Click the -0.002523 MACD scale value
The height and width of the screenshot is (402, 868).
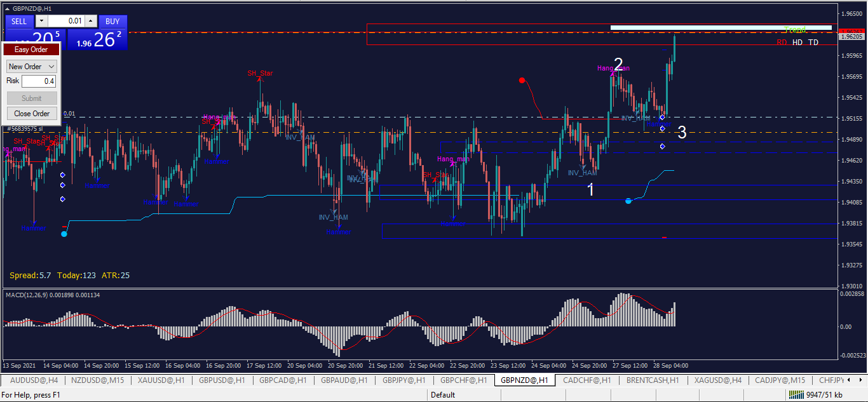[851, 356]
